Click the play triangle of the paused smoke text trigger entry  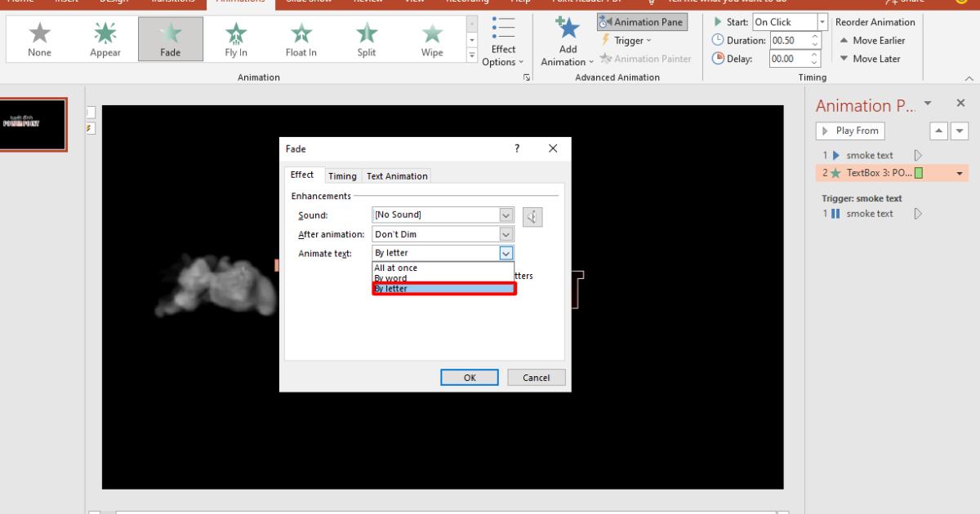919,214
